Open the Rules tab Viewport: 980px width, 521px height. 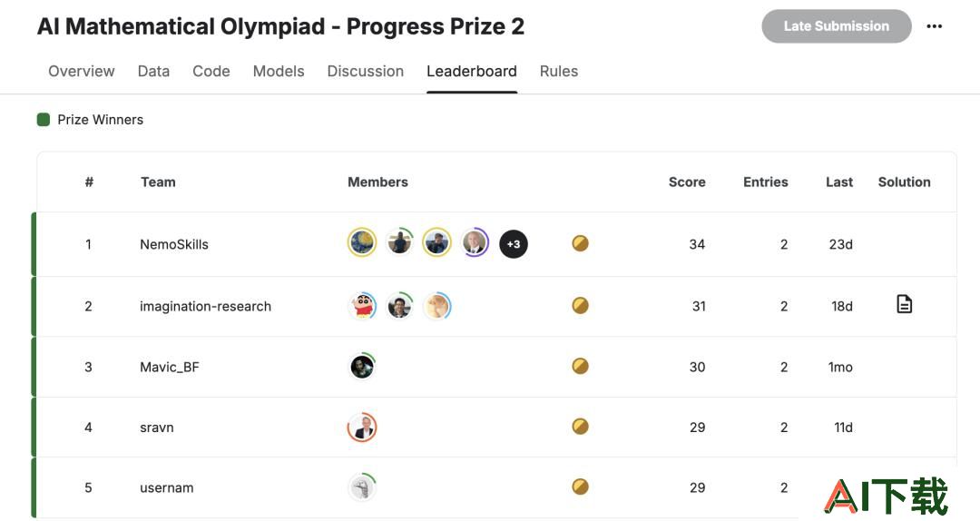click(x=559, y=72)
